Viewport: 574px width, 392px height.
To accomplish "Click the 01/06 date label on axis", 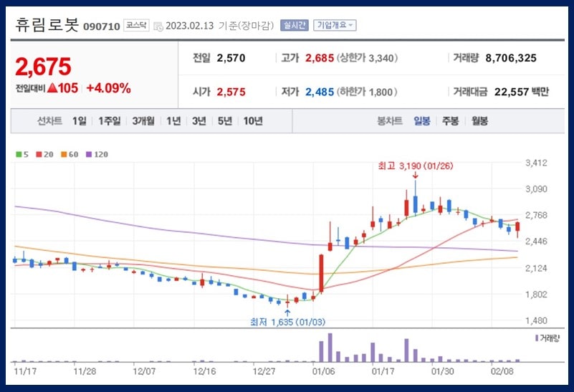I will click(323, 371).
